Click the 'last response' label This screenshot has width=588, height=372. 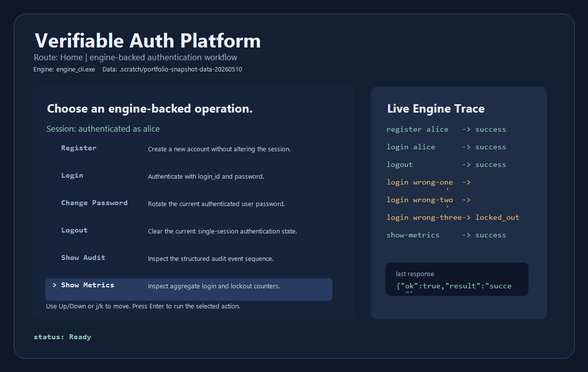(x=415, y=274)
